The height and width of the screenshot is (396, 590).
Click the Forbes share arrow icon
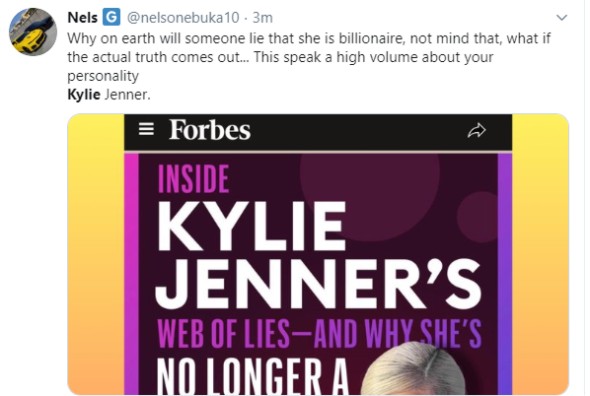476,130
